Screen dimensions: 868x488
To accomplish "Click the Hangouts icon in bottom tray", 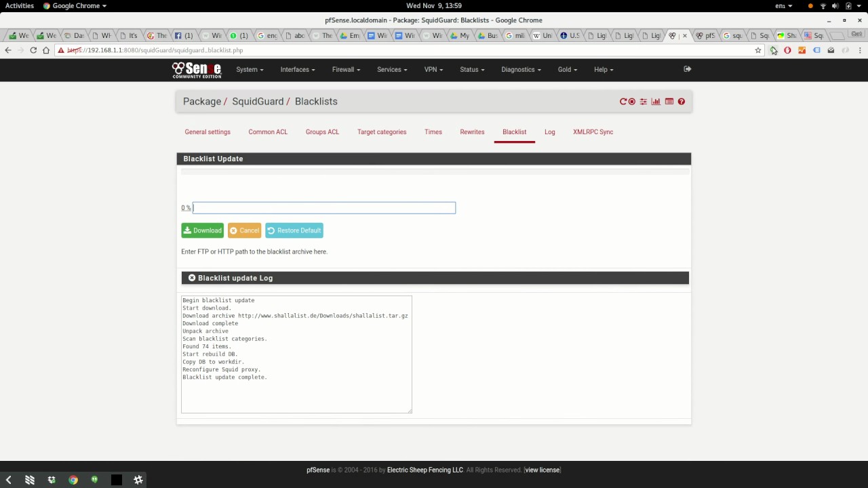I will coord(94,480).
